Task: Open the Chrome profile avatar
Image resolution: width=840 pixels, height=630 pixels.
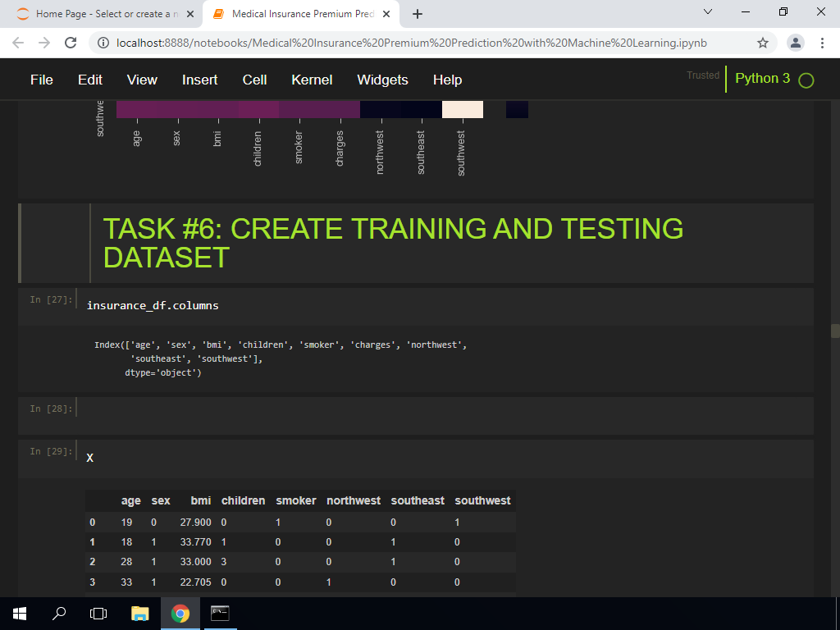Action: (796, 43)
